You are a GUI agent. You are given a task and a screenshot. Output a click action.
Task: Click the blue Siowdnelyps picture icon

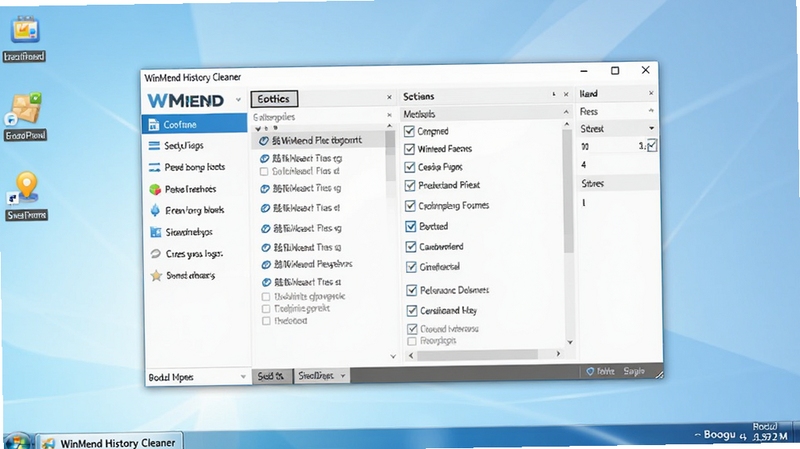pyautogui.click(x=156, y=232)
